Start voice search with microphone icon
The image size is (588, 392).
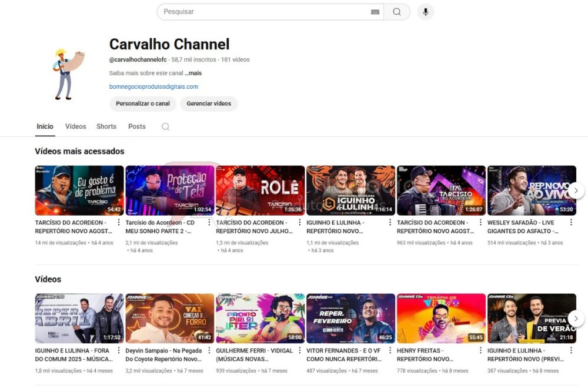[426, 12]
